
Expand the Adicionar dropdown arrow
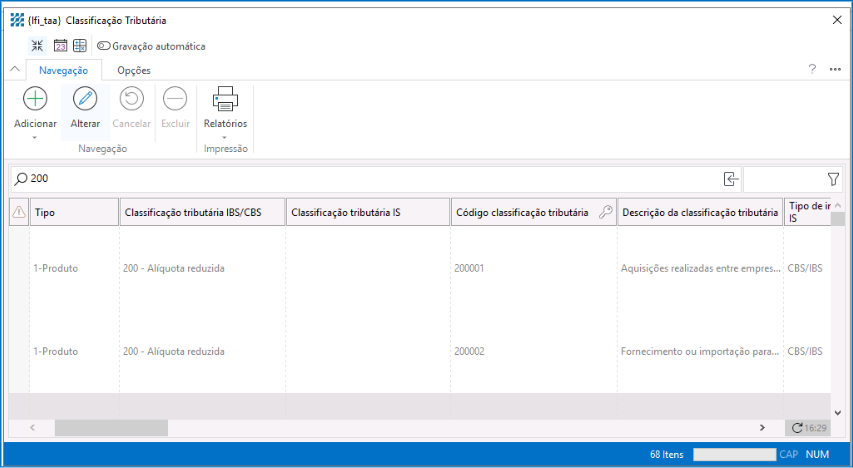point(35,137)
